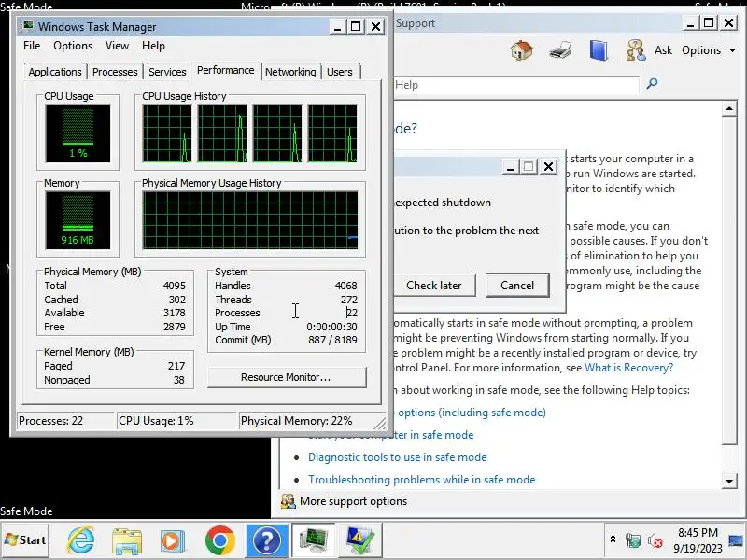Open Windows Explorer folder on taskbar

(x=127, y=540)
